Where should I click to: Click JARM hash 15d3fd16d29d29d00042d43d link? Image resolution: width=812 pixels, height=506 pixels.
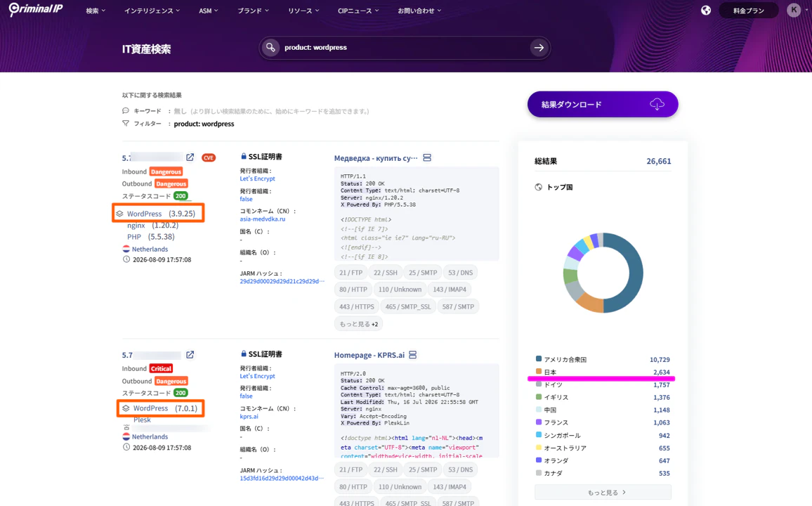pyautogui.click(x=282, y=478)
